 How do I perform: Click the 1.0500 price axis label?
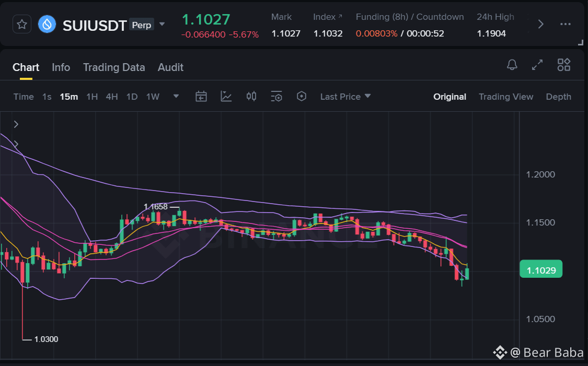(540, 319)
